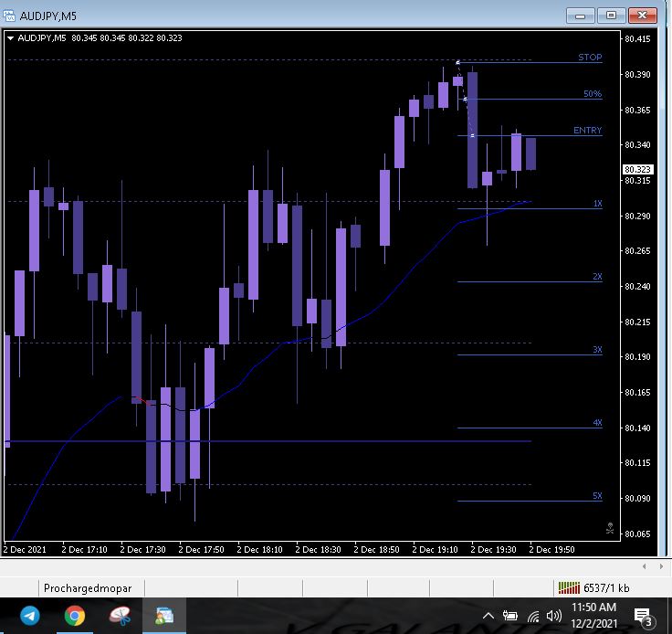Viewport: 672px width, 634px height.
Task: Select the 5X target label
Action: (x=597, y=495)
